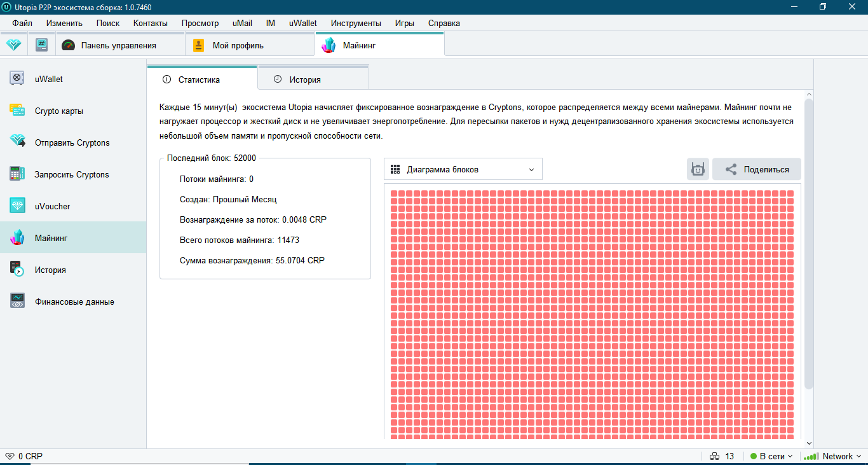Switch to Мой профиль tab
The image size is (868, 465).
[x=250, y=45]
